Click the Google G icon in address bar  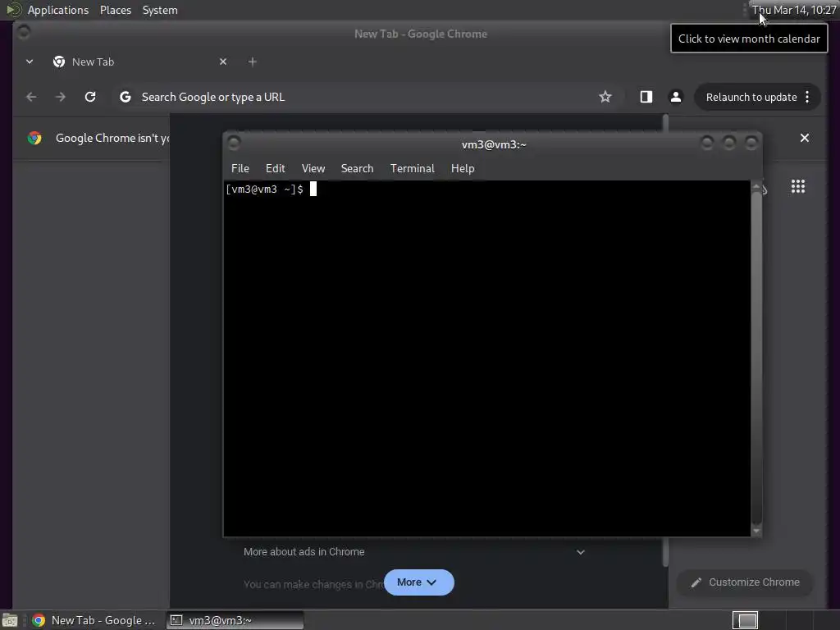[x=126, y=97]
